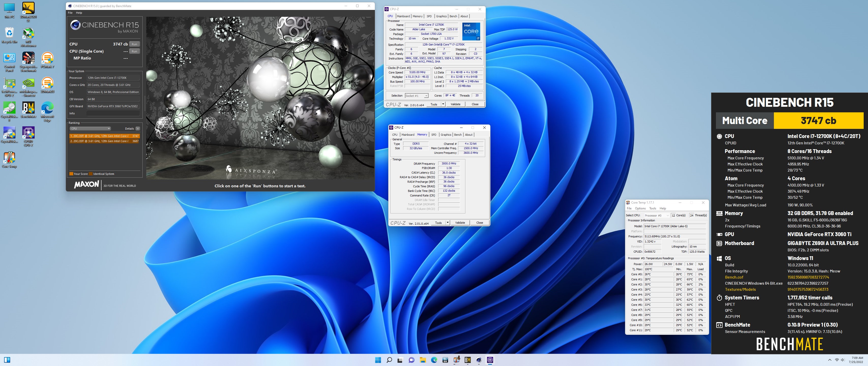This screenshot has width=868, height=366.
Task: Click Tools button in top CPU-Z window
Action: (434, 104)
